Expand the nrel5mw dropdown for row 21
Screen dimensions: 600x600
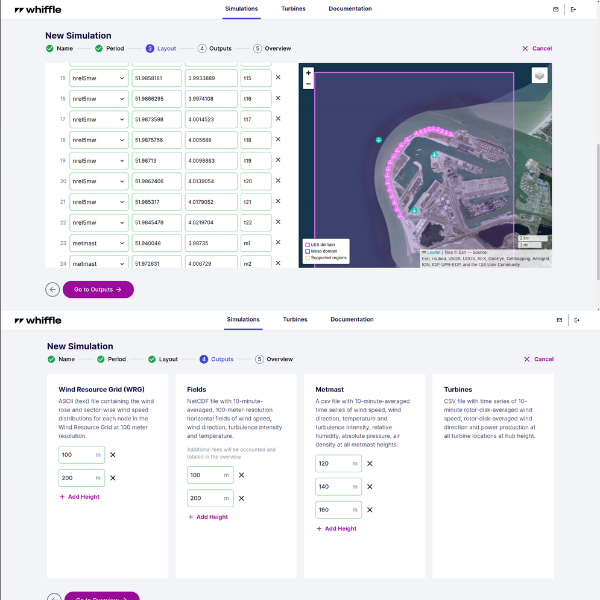click(x=99, y=202)
